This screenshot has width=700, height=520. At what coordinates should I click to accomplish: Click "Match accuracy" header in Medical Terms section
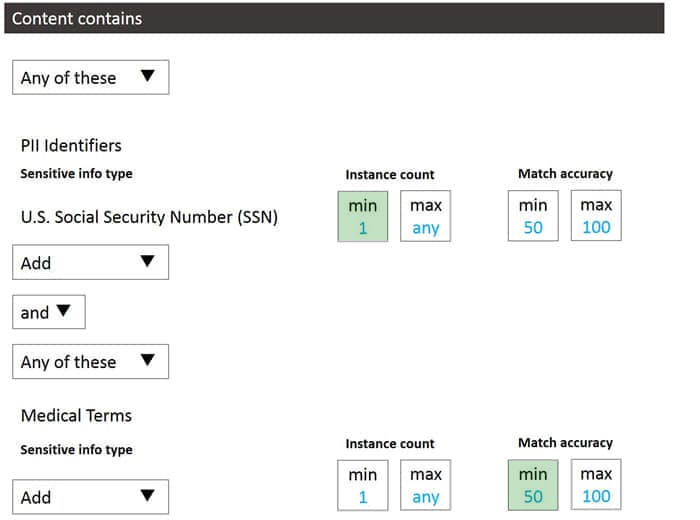(565, 443)
